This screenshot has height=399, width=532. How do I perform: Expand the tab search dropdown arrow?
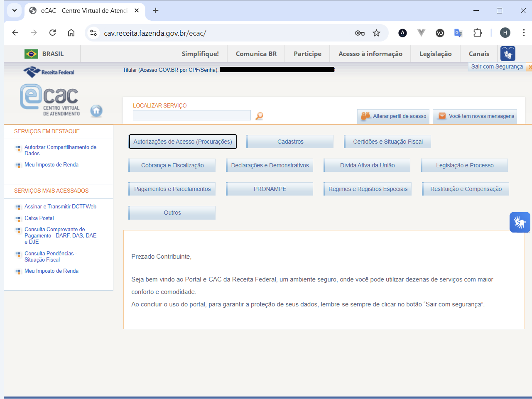pos(15,10)
